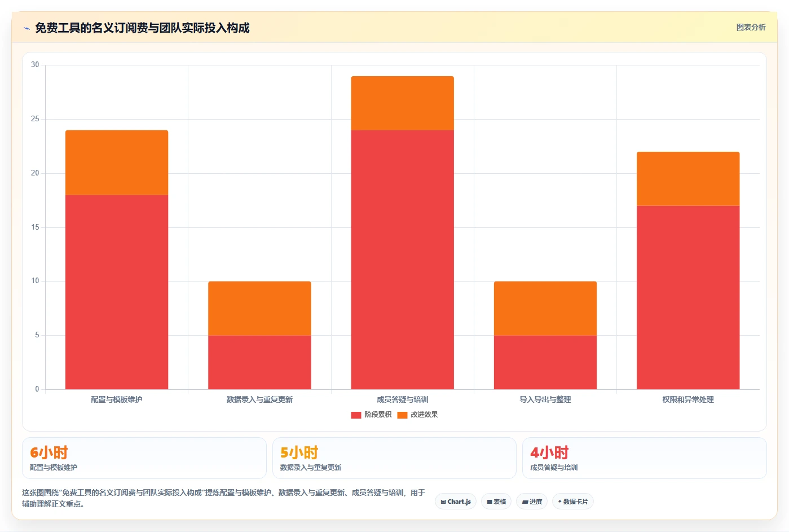Image resolution: width=789 pixels, height=532 pixels.
Task: Click the 改进效果 legend label
Action: [424, 415]
